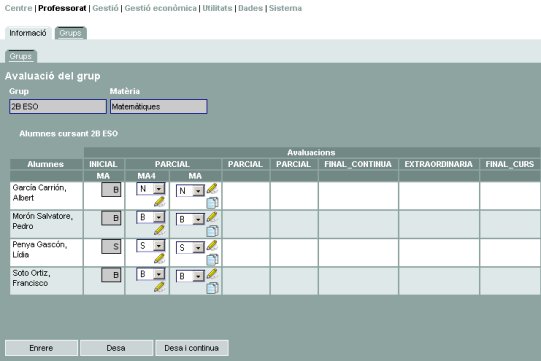Viewport: 541px width, 361px height.
Task: Click student name García Carrión, Albert
Action: 39,193
